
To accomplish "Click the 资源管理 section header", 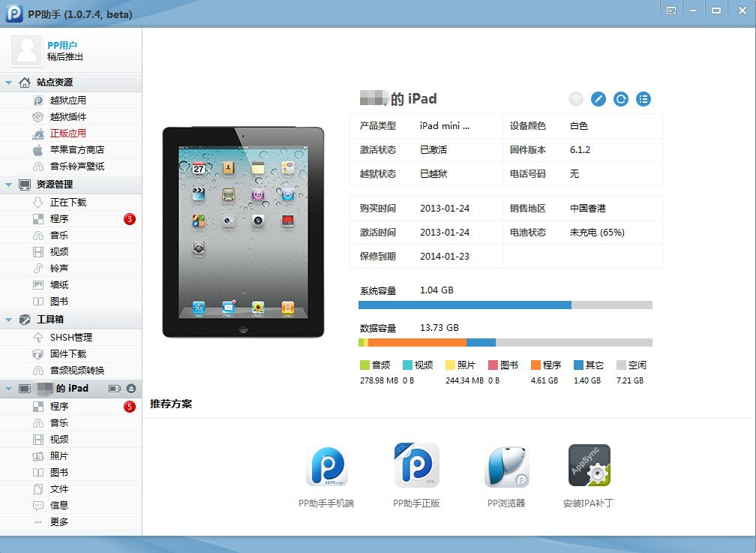I will pos(70,185).
